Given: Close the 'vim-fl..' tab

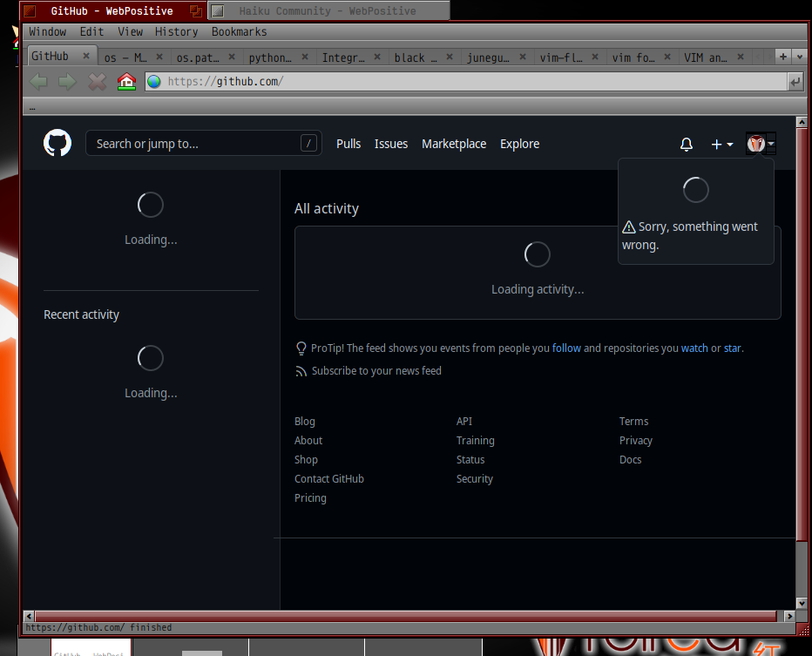Looking at the screenshot, I should pos(595,57).
